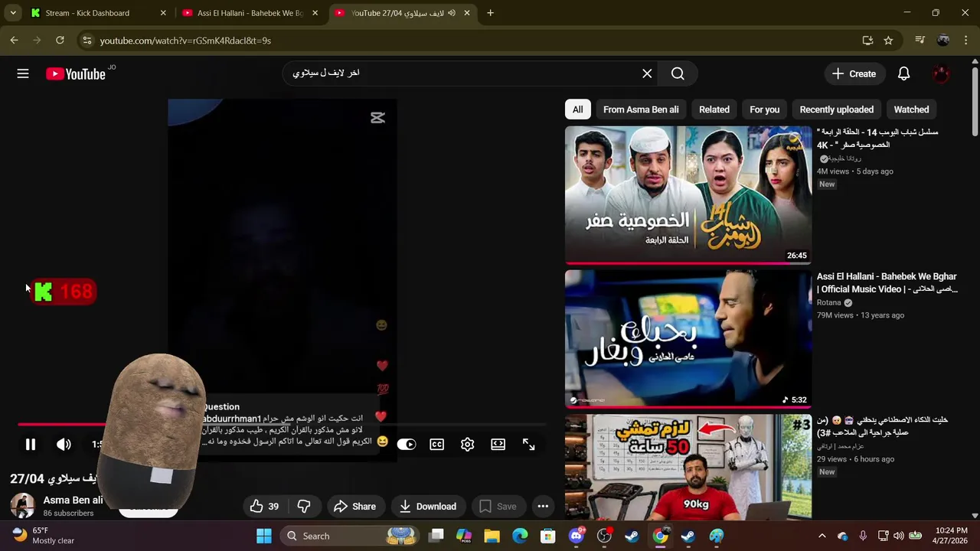Select the For you filter chip

tap(764, 109)
